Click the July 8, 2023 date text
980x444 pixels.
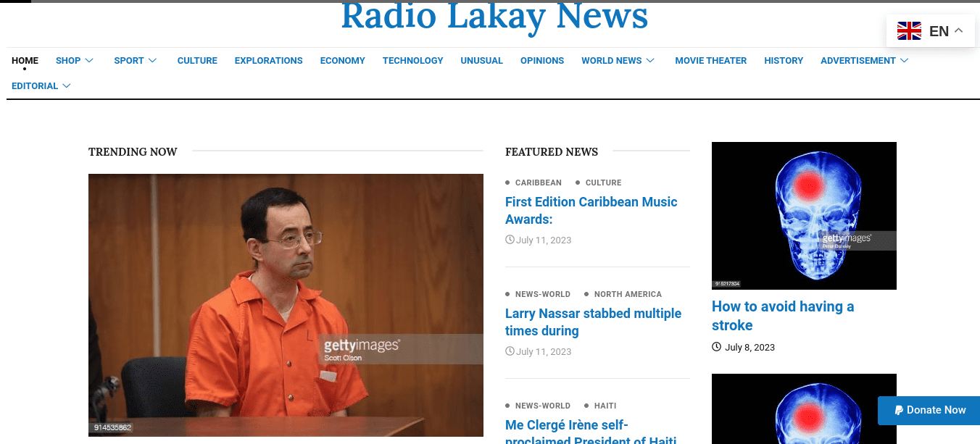coord(749,348)
